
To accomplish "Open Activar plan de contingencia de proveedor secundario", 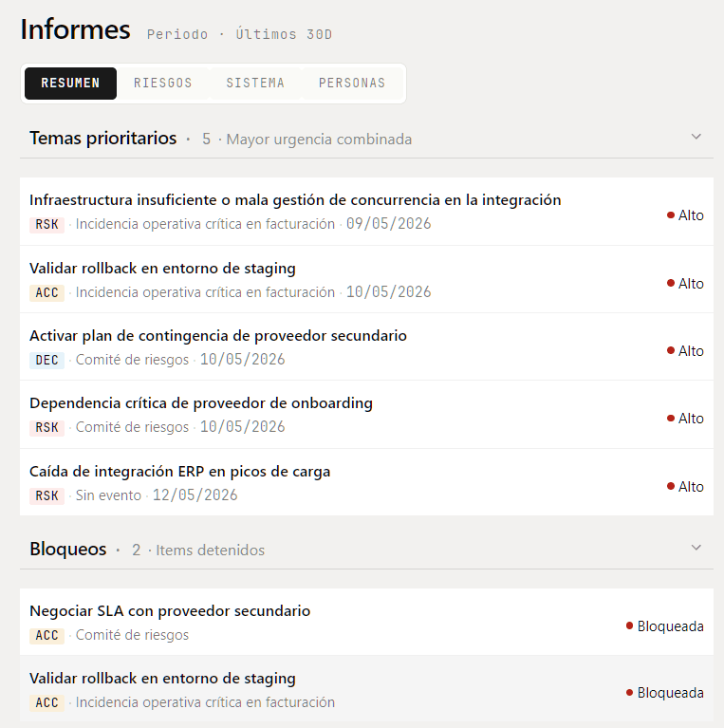I will tap(366, 346).
